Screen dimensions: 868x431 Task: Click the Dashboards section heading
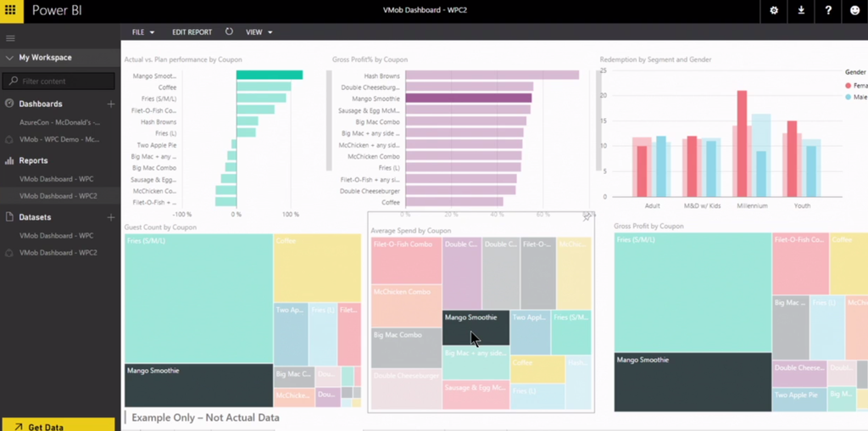(41, 104)
